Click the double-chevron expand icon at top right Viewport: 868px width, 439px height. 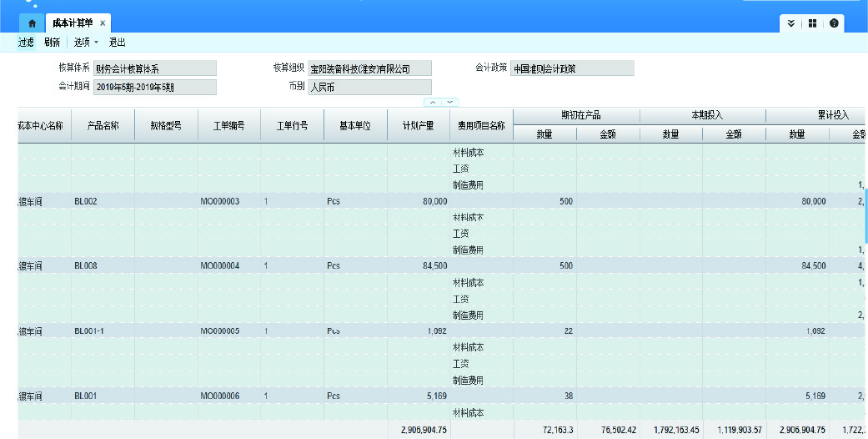coord(790,23)
